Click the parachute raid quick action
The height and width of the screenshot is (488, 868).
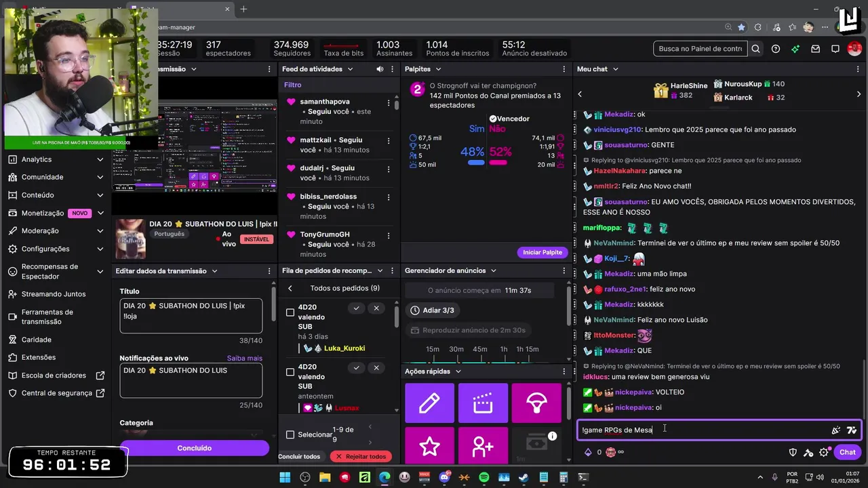(536, 403)
